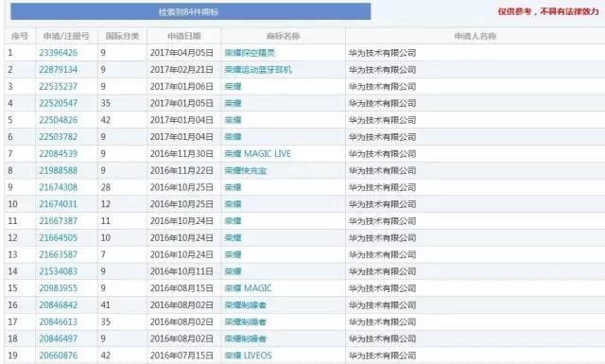Image resolution: width=605 pixels, height=364 pixels.
Task: Open registration number 20846497
Action: (x=59, y=338)
